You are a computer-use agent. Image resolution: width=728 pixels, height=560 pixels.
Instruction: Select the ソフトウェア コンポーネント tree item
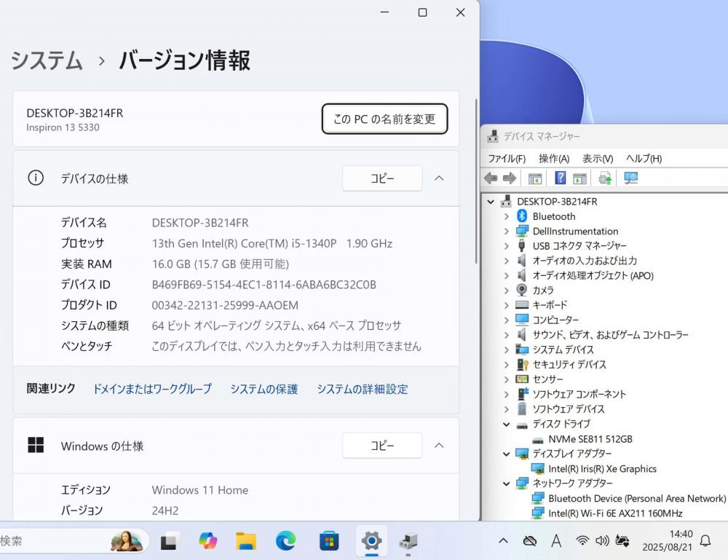(x=579, y=394)
